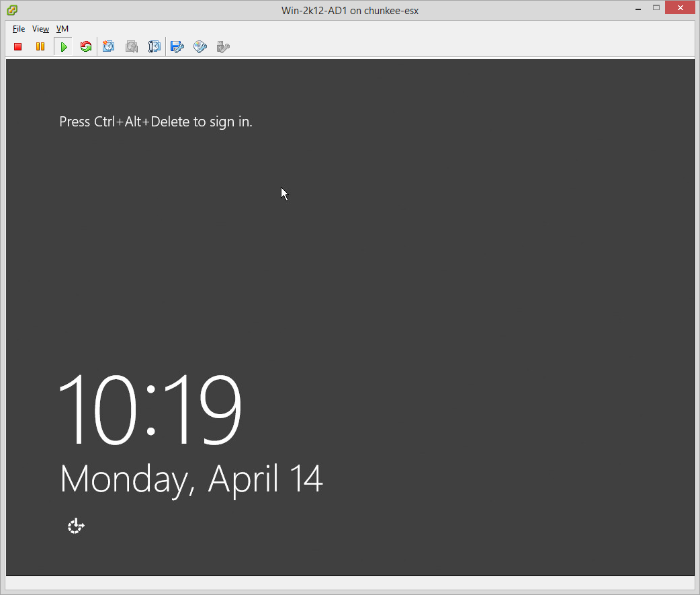Reset the virtual machine using the restart icon
This screenshot has width=700, height=595.
85,46
